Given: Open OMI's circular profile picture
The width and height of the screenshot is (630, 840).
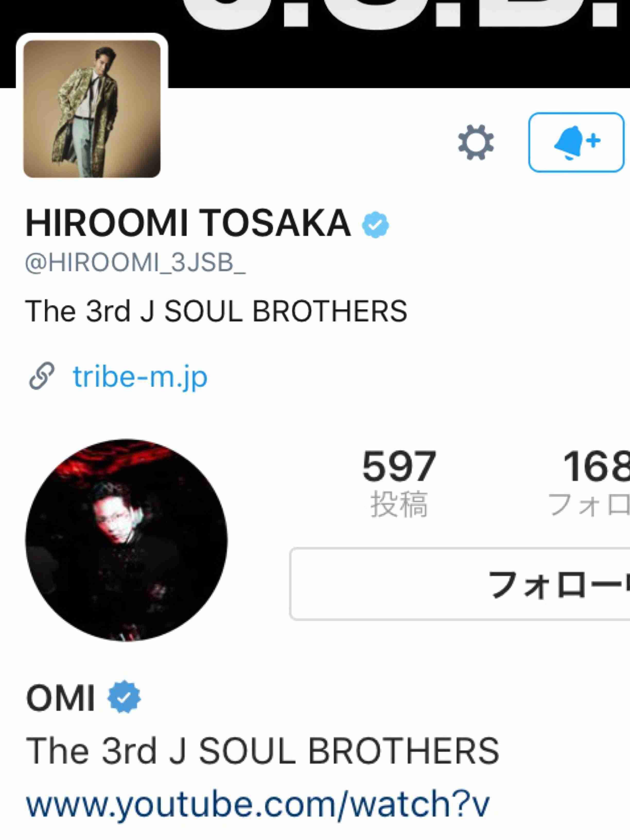Looking at the screenshot, I should 126,540.
